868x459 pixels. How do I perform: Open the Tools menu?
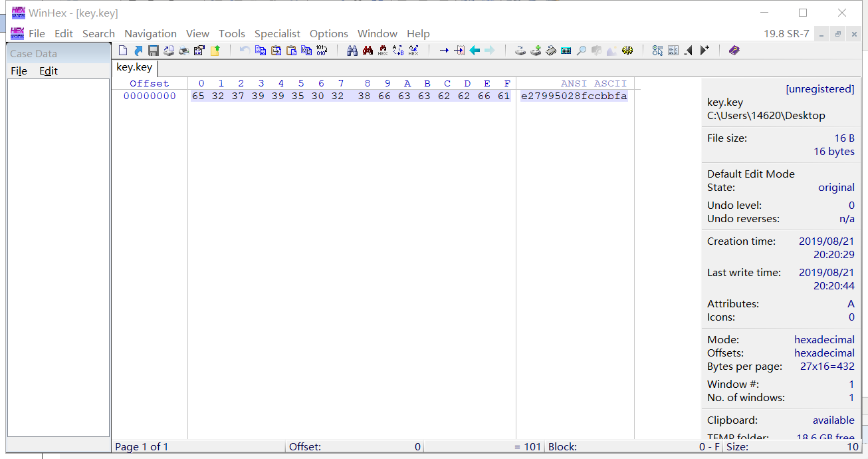[x=232, y=33]
